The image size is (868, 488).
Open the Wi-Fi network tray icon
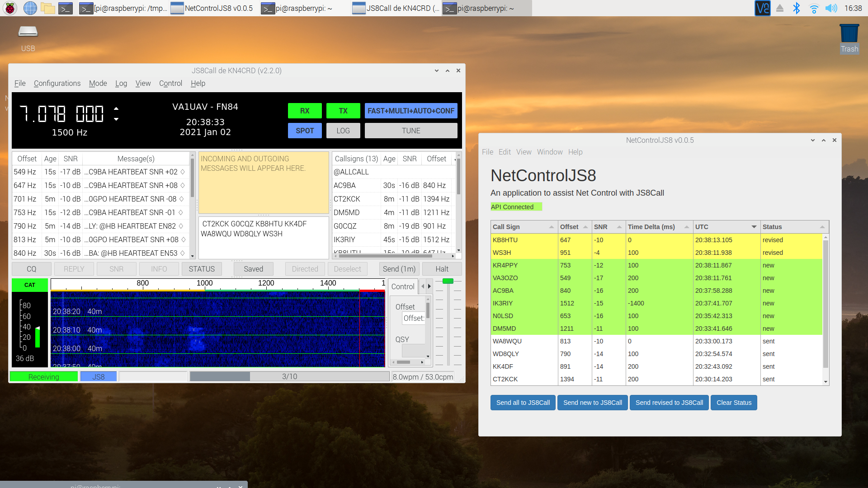click(814, 8)
